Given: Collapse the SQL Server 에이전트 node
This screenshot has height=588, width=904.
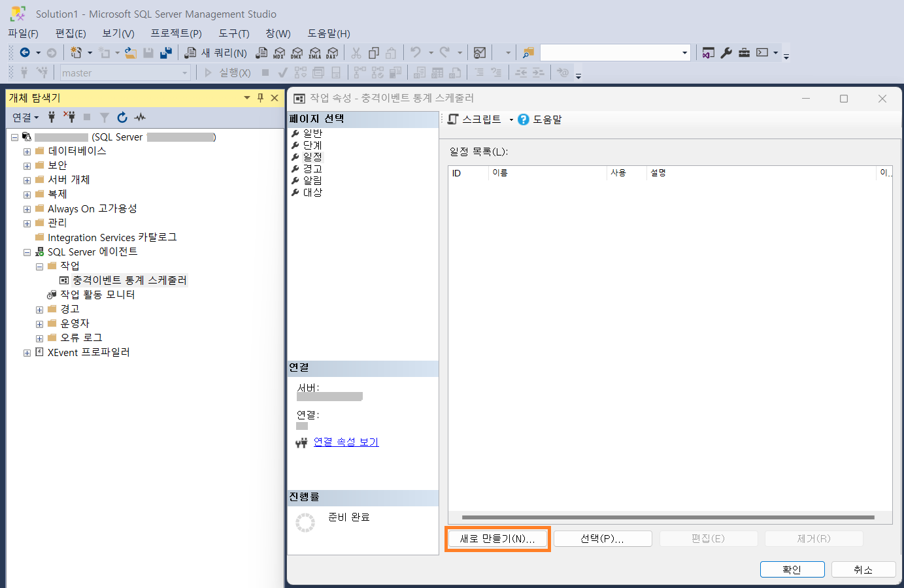Looking at the screenshot, I should (27, 252).
